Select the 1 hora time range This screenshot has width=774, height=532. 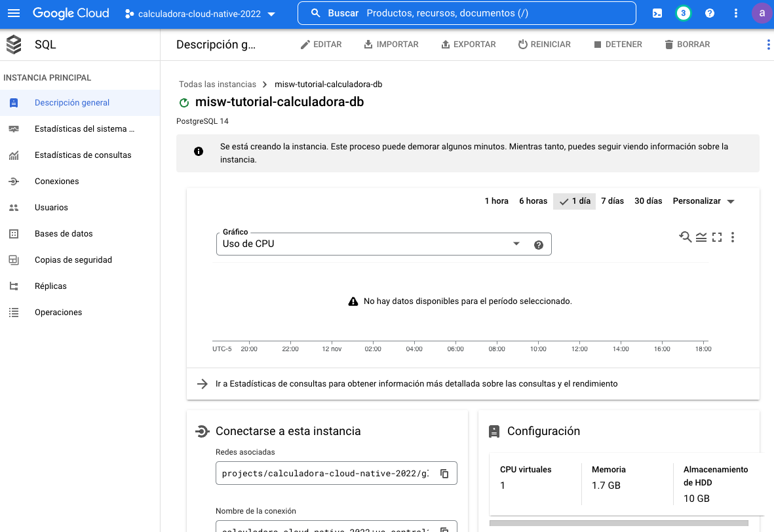point(497,201)
